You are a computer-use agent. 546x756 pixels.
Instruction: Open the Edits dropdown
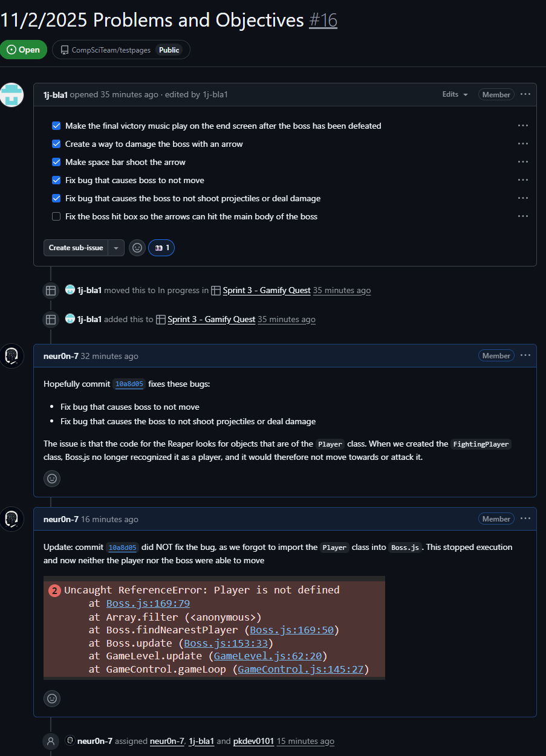click(x=455, y=94)
